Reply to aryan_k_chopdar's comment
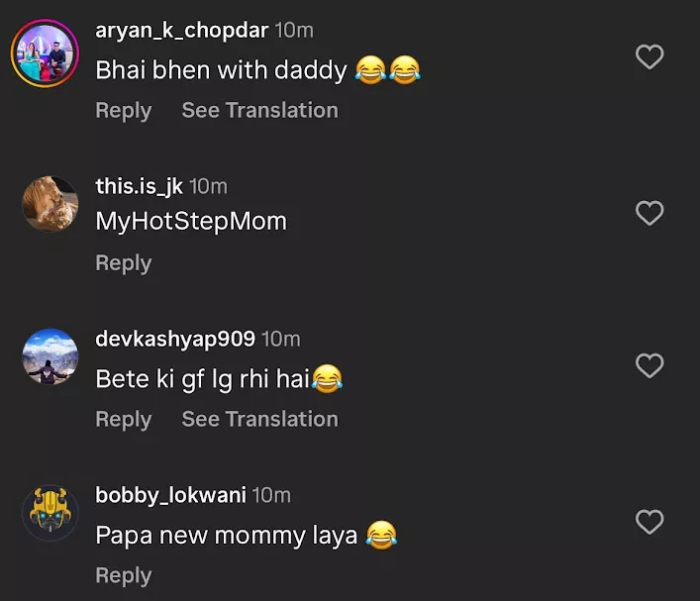 tap(123, 110)
